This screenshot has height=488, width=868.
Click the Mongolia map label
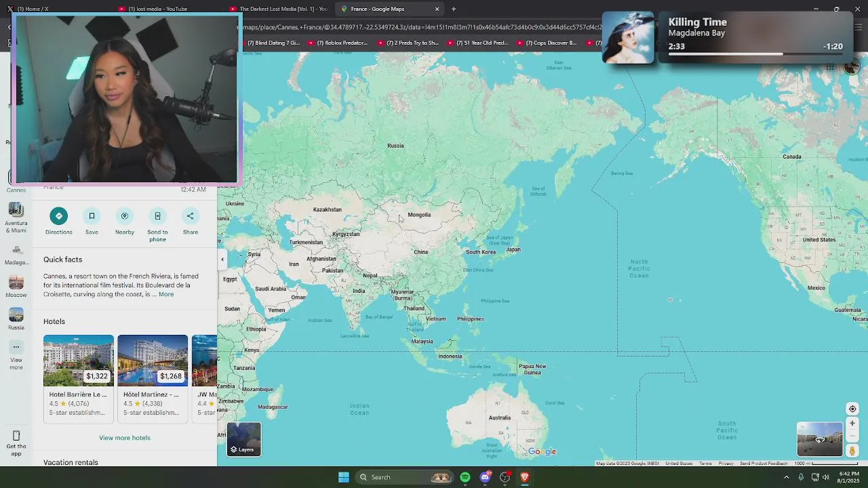419,215
